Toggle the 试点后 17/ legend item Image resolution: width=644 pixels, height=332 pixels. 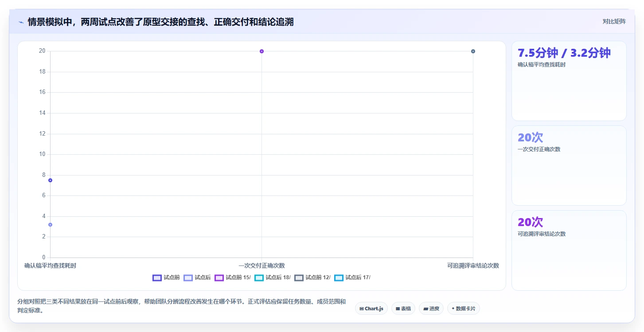[352, 277]
